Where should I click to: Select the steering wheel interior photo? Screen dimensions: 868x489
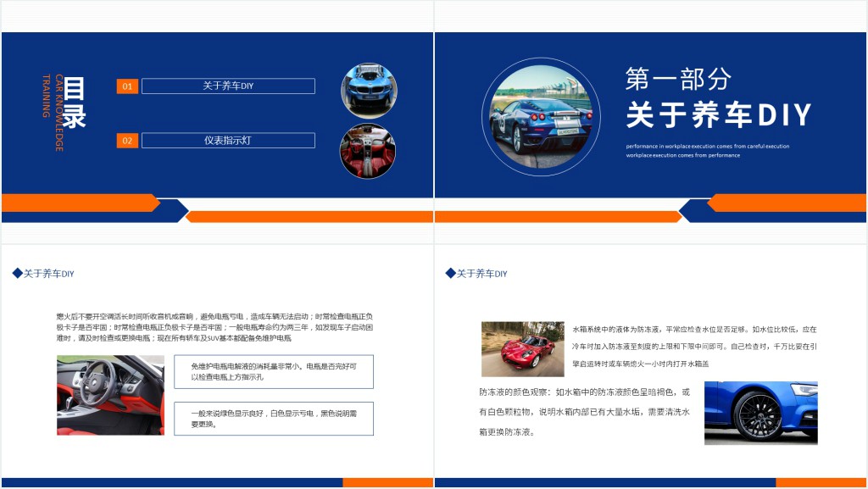click(110, 395)
